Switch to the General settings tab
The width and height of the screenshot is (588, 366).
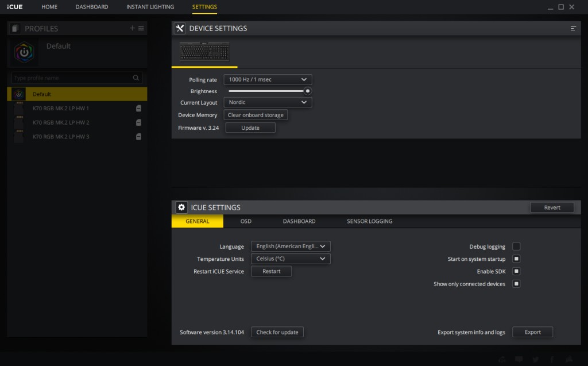pyautogui.click(x=198, y=221)
